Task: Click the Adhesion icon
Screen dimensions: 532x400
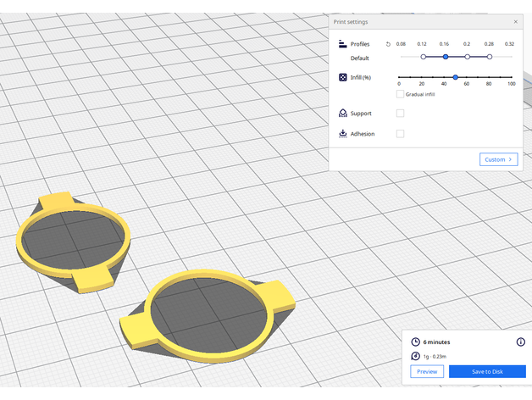Action: [x=342, y=134]
